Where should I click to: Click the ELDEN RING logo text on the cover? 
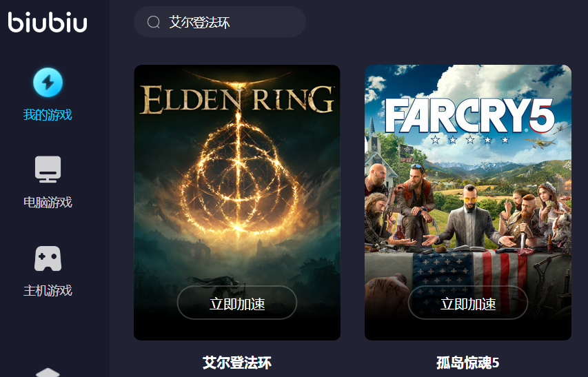pos(237,99)
